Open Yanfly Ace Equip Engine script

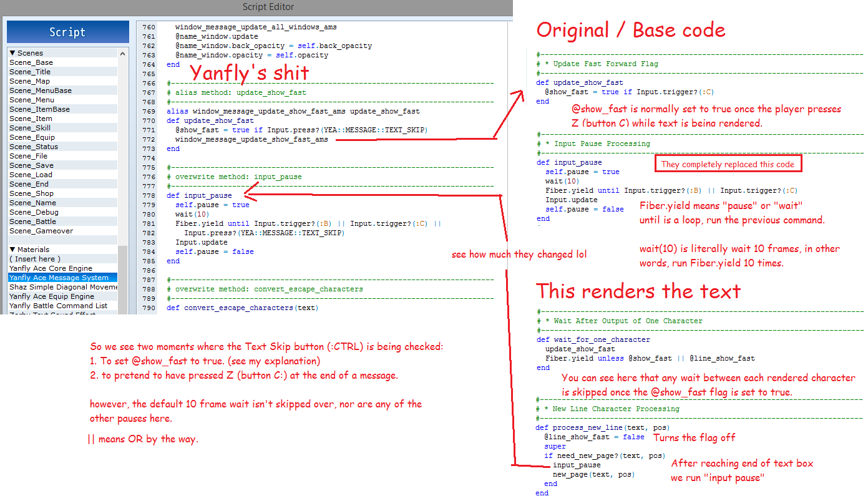[62, 296]
